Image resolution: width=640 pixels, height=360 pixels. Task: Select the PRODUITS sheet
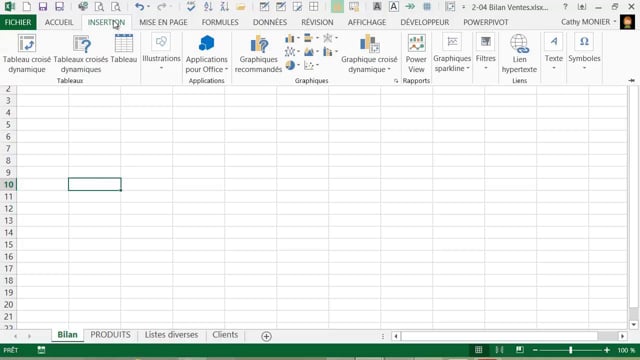tap(111, 335)
